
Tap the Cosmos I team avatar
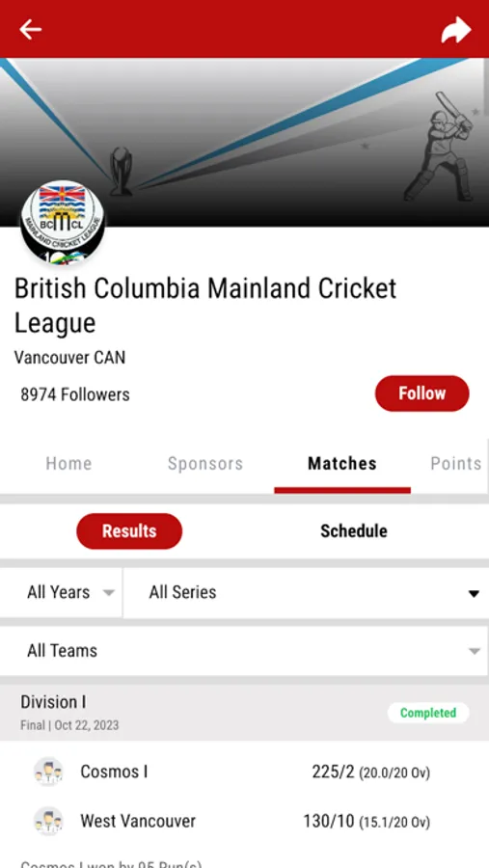(x=48, y=772)
